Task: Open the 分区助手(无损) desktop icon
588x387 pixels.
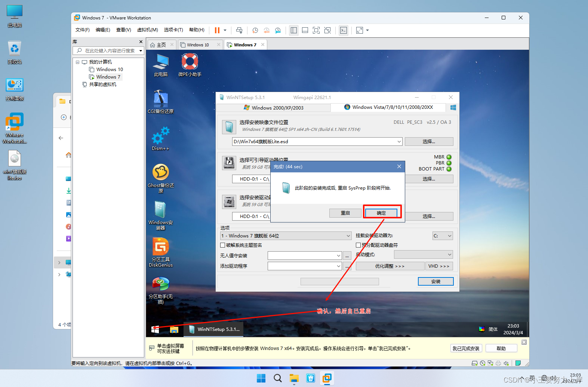Action: point(161,290)
